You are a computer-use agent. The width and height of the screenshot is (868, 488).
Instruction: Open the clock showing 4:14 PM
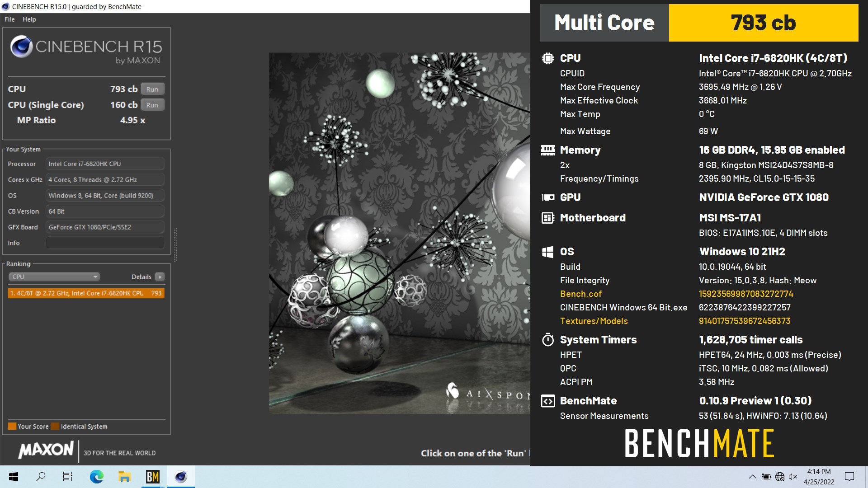tap(819, 477)
